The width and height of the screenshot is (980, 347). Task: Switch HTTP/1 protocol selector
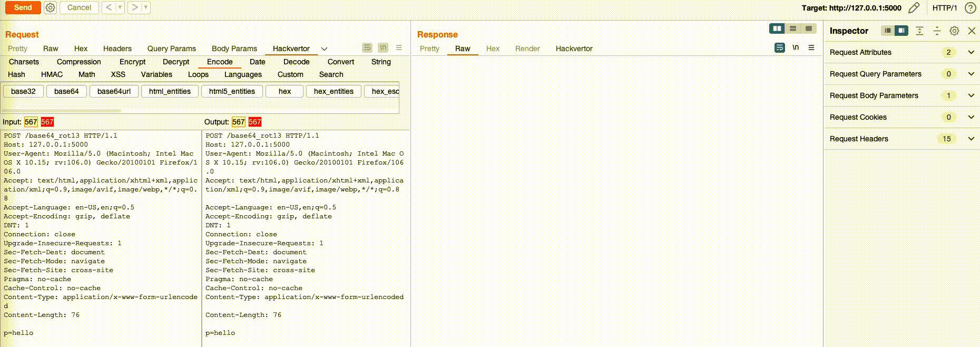click(x=945, y=8)
